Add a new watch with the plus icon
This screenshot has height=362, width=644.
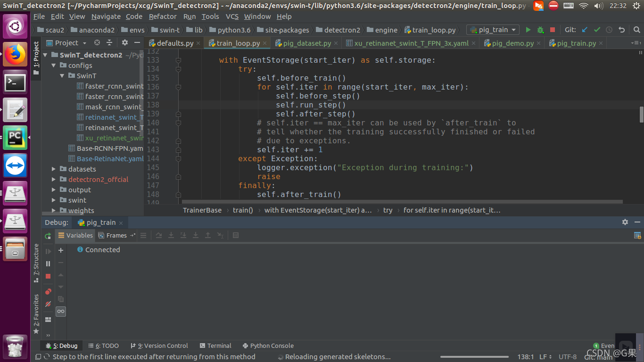click(x=61, y=250)
